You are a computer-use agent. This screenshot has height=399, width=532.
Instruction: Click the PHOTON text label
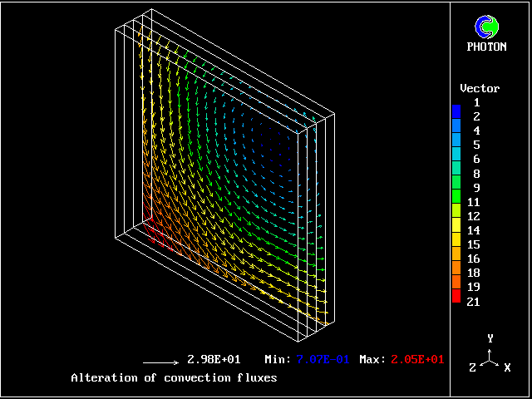(x=486, y=47)
